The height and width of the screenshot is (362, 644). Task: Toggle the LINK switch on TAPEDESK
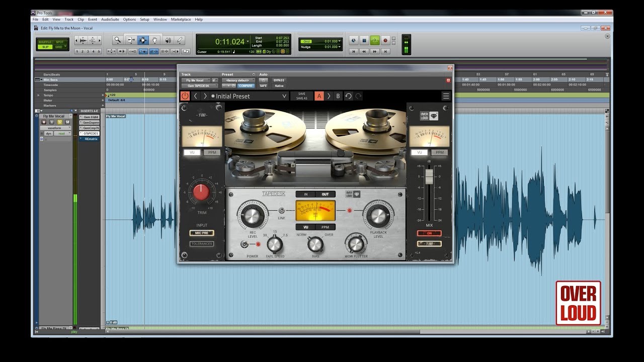tap(282, 211)
